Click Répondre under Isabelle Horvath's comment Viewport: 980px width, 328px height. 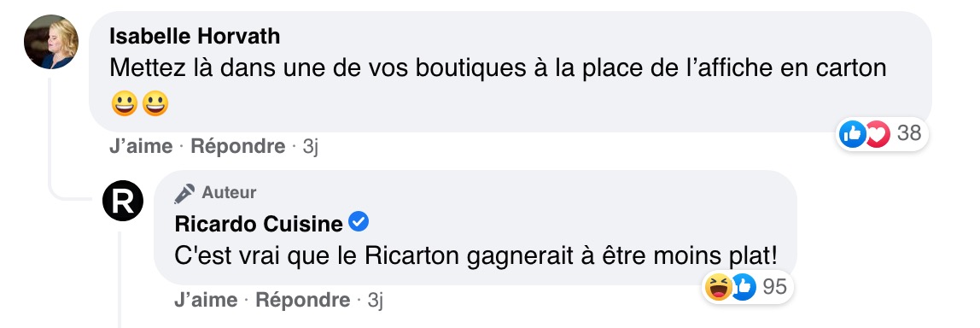238,146
